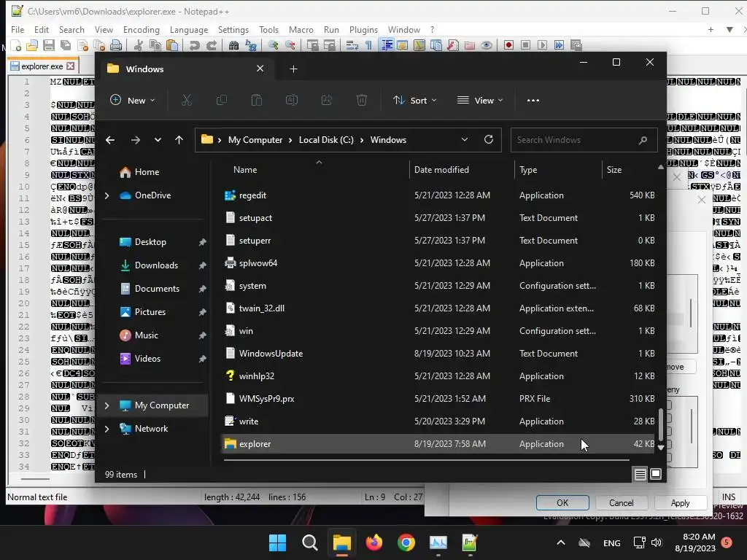Select Home in navigation pane

pos(147,172)
